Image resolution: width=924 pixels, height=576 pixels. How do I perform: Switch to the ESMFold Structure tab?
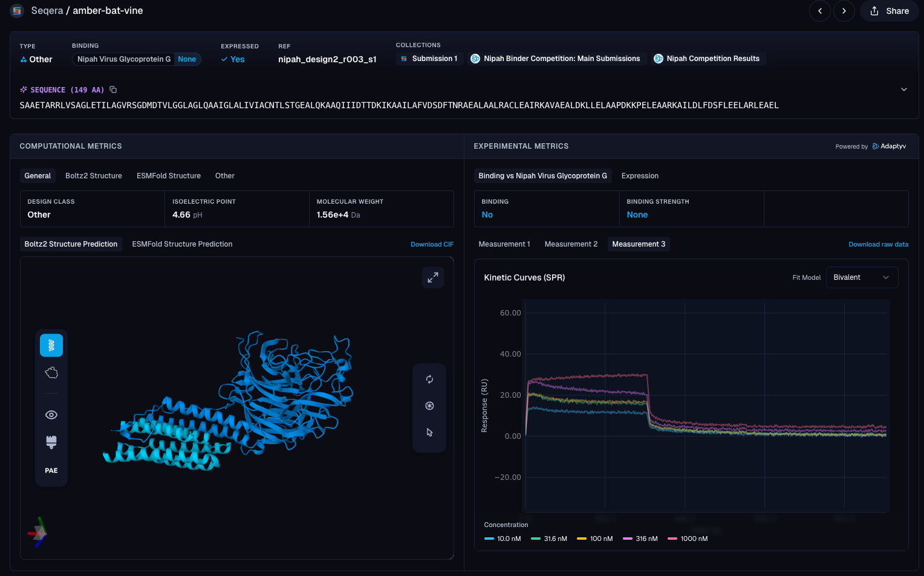pos(168,176)
